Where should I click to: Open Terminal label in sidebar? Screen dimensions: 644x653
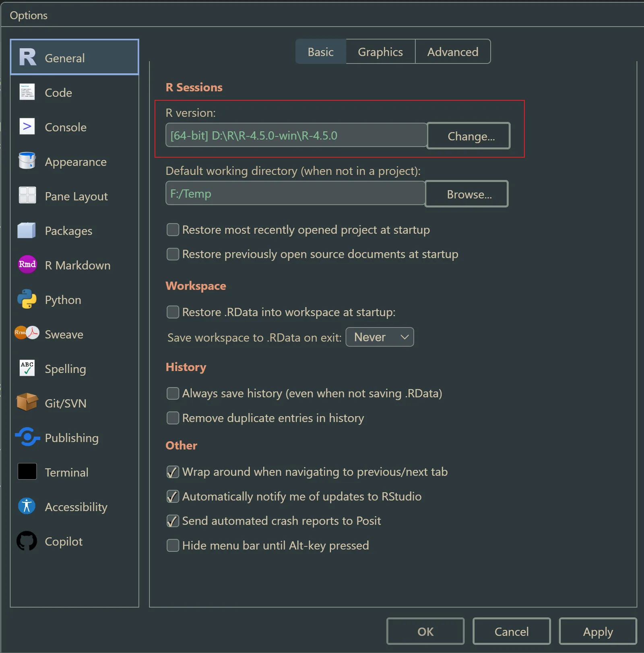pos(66,473)
